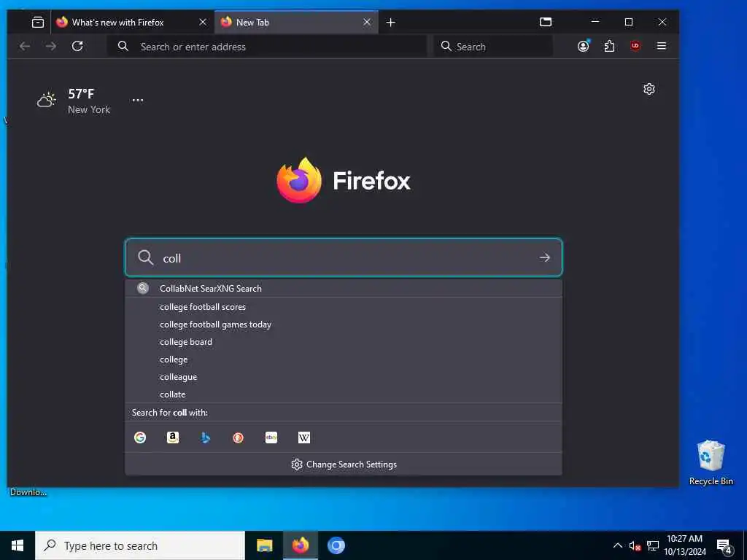
Task: Show hidden system tray icons
Action: [617, 545]
